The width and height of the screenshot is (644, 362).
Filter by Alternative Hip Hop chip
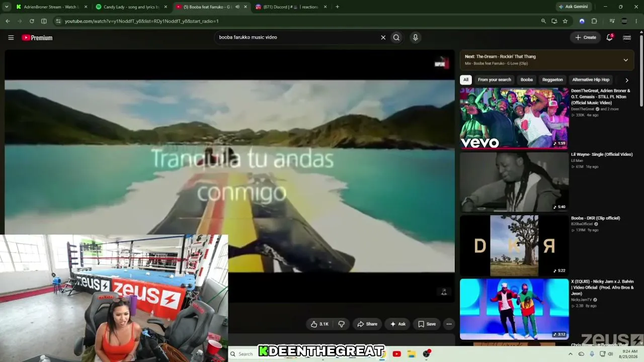[x=591, y=79]
